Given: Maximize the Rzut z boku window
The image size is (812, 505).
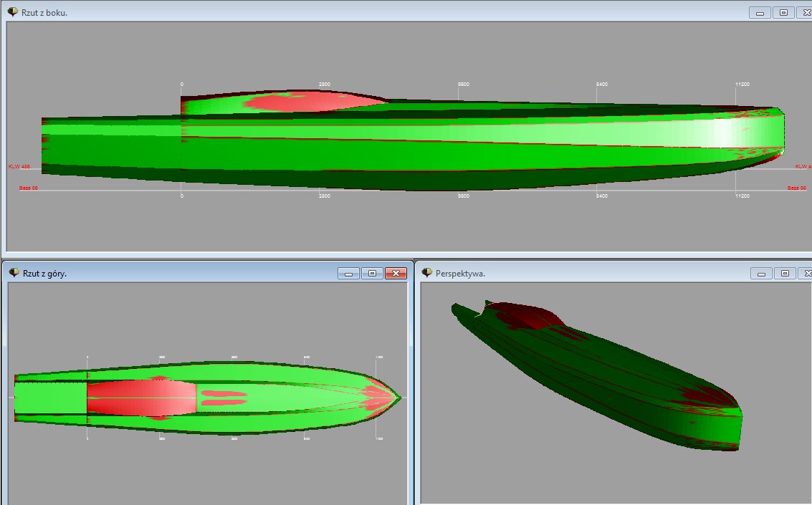Looking at the screenshot, I should 783,12.
